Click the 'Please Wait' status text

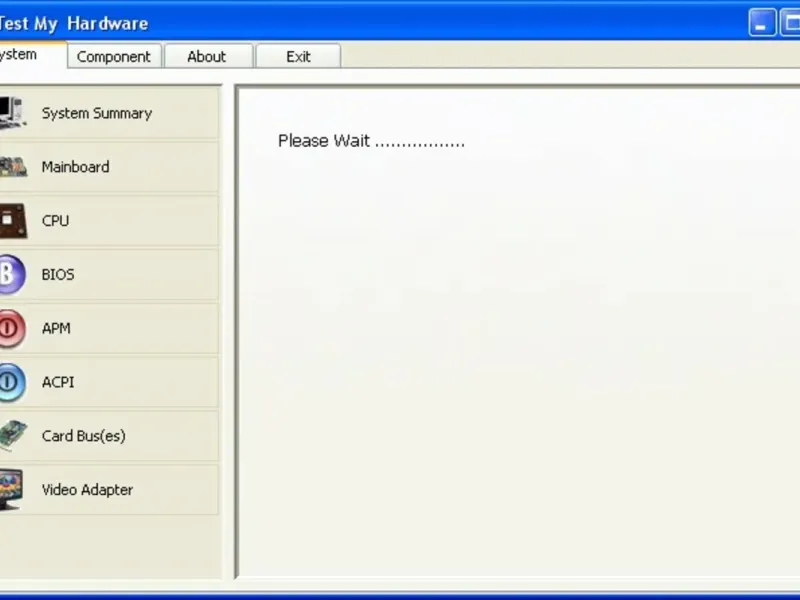(371, 141)
